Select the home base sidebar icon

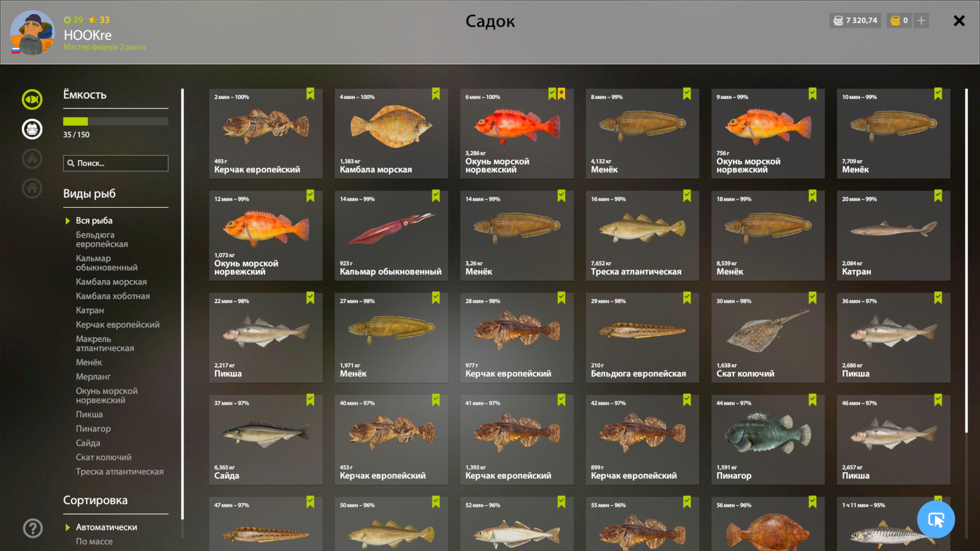click(x=32, y=188)
